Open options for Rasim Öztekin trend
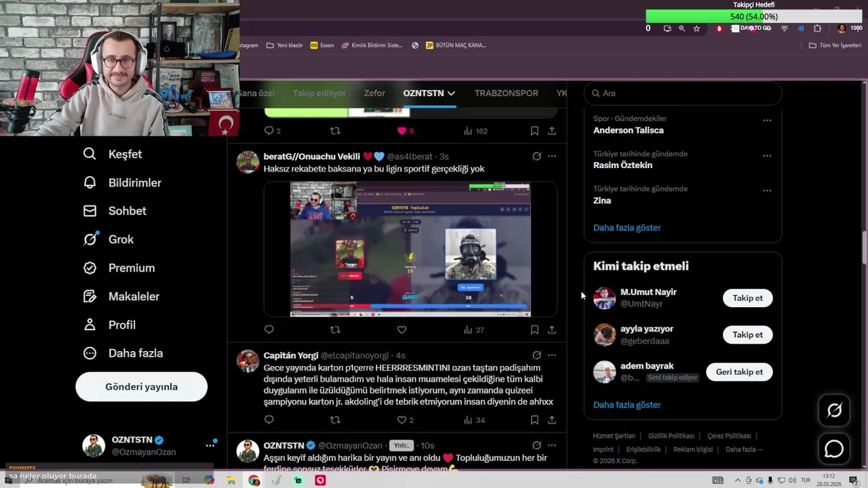Viewport: 868px width, 488px height. tap(767, 155)
